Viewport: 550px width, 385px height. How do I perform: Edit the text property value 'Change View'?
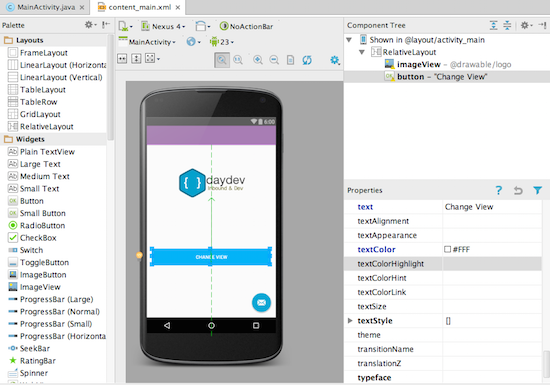tap(492, 207)
